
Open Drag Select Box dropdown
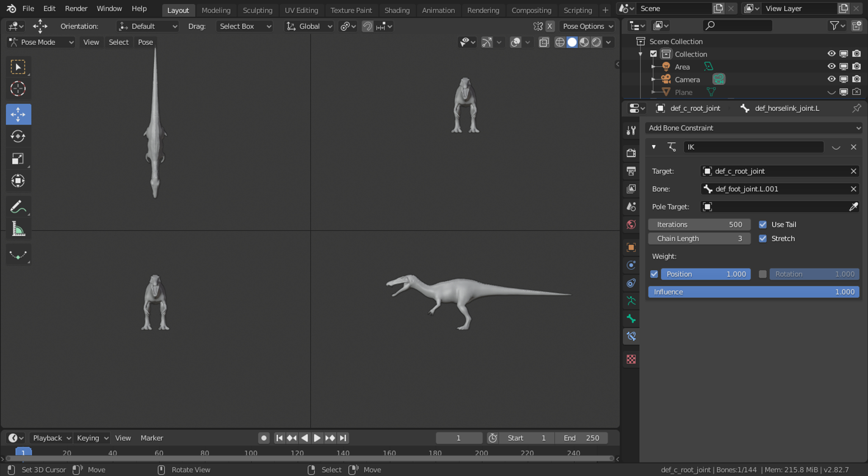coord(245,26)
